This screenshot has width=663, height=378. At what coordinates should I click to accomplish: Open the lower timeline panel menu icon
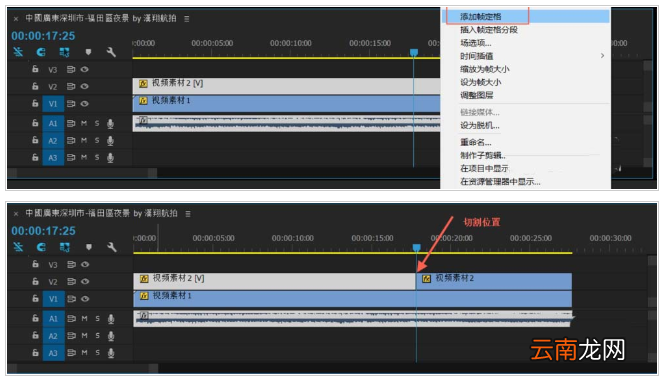pyautogui.click(x=188, y=214)
